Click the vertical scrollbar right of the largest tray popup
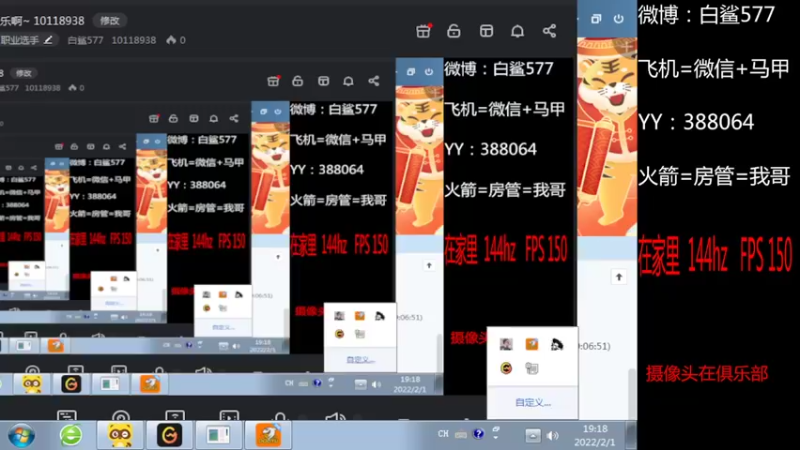Screen dimensions: 800x450 pyautogui.click(x=632, y=393)
